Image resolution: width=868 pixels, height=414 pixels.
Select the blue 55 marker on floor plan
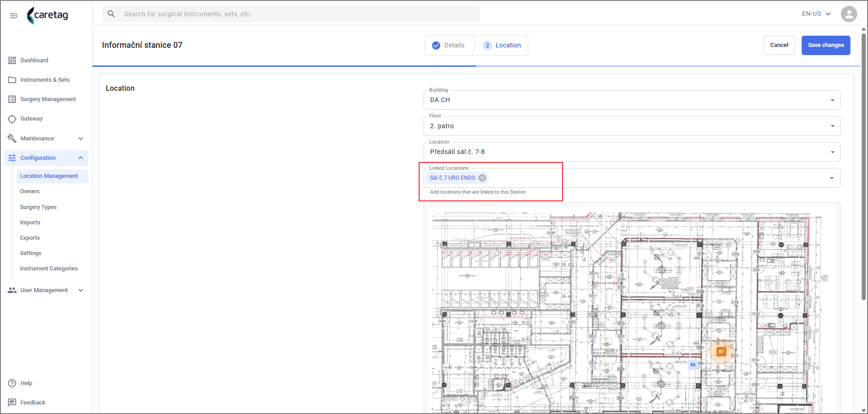(x=693, y=365)
